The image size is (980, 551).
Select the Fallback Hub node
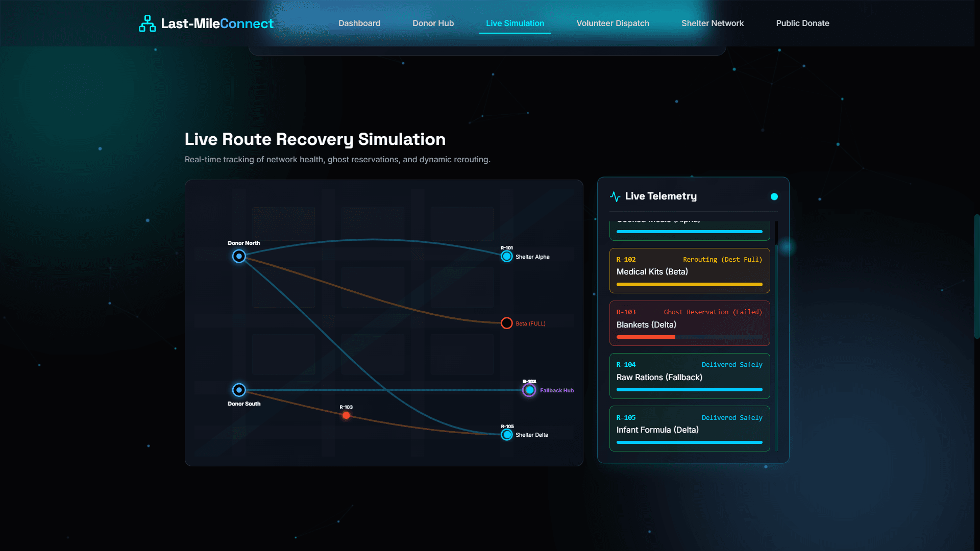tap(529, 390)
